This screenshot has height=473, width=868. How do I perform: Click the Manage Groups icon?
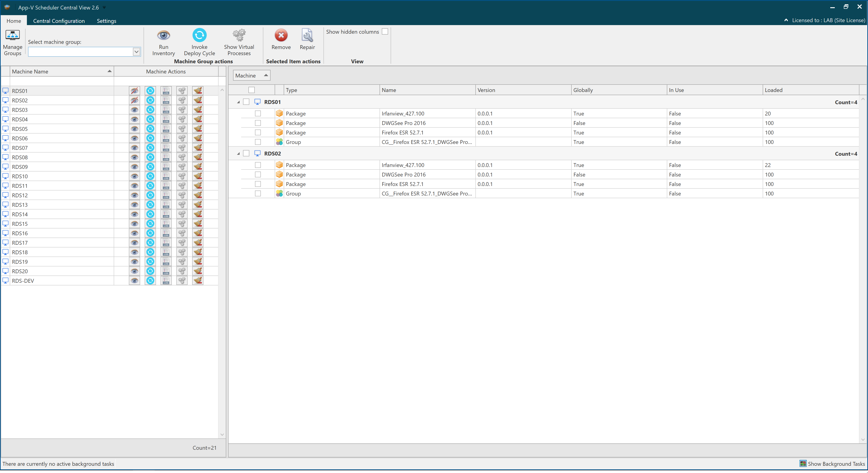click(12, 35)
